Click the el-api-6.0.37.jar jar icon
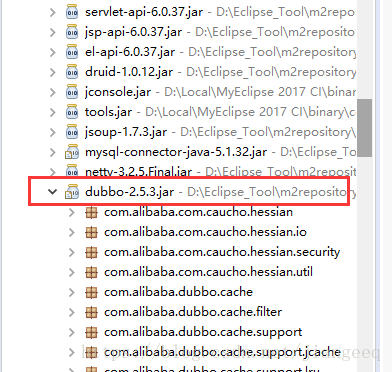The height and width of the screenshot is (372, 392). (x=72, y=52)
